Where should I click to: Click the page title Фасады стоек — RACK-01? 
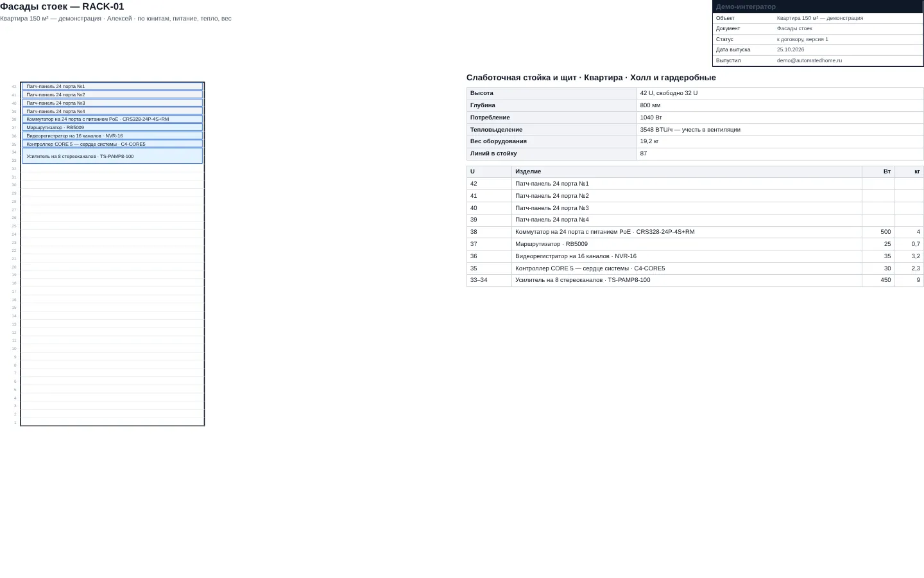point(62,6)
